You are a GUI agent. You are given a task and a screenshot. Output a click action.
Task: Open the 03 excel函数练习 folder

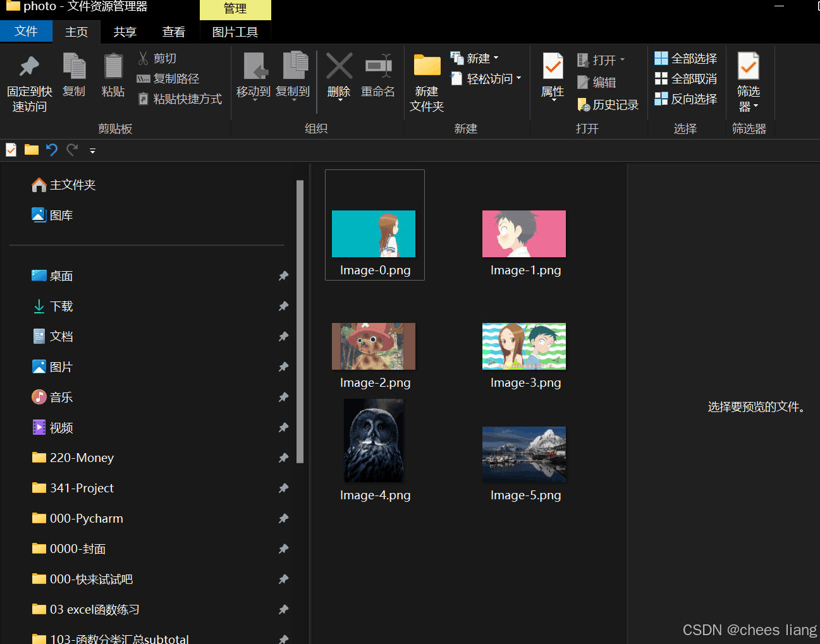pyautogui.click(x=85, y=609)
